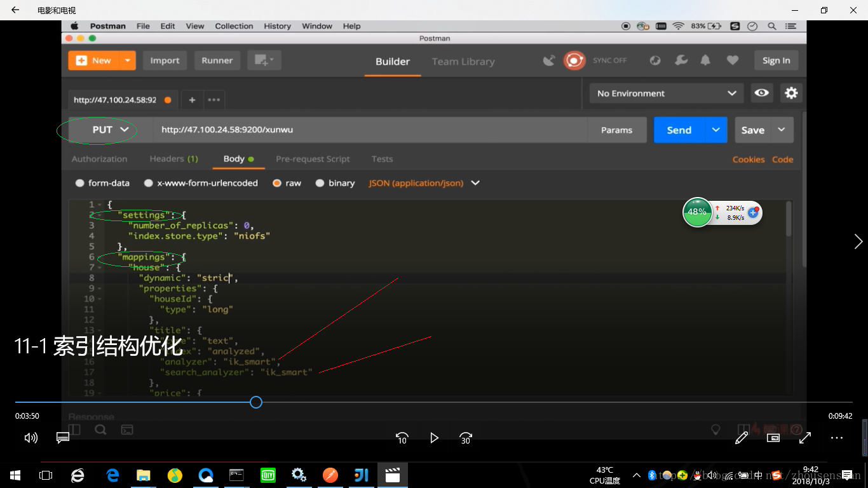Open the Cookies link
Image resolution: width=868 pixels, height=488 pixels.
(x=749, y=159)
